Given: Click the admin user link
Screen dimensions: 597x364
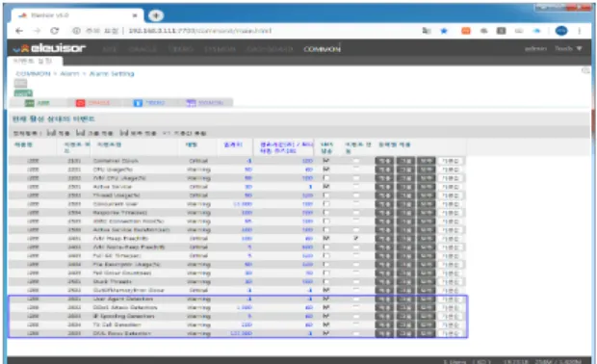Looking at the screenshot, I should (x=535, y=48).
